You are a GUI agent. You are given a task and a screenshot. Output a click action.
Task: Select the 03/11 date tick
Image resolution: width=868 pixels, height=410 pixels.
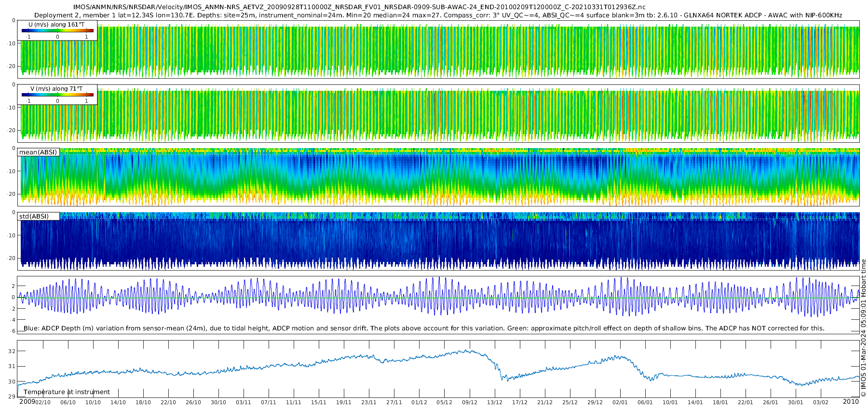[x=244, y=402]
